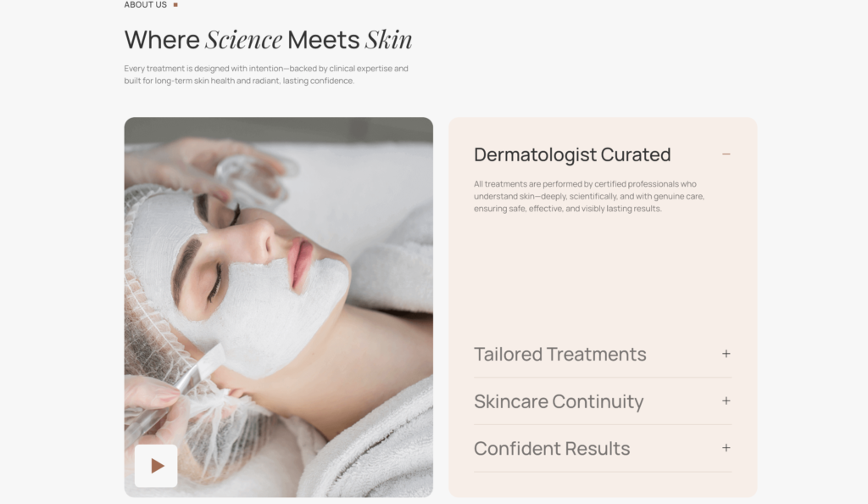Open the Skincare Continuity accordion title
The width and height of the screenshot is (868, 504).
click(559, 401)
